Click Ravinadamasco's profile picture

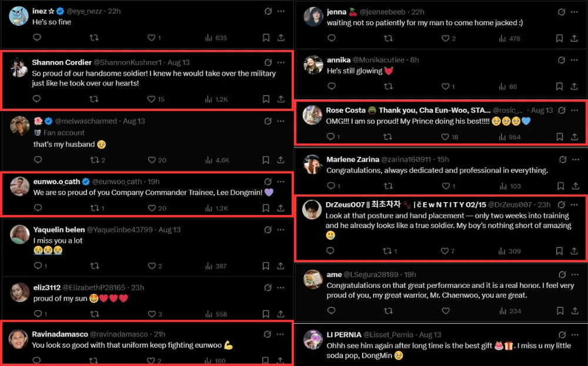[x=19, y=339]
